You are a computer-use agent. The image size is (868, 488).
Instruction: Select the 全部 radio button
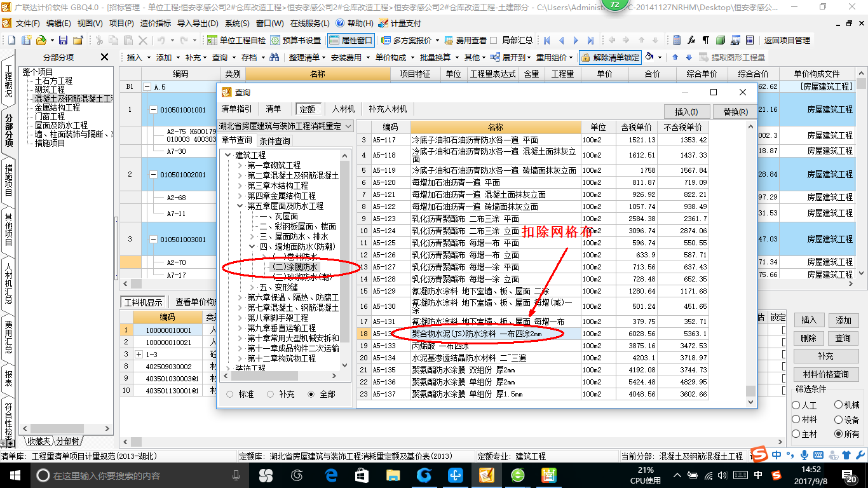tap(311, 394)
